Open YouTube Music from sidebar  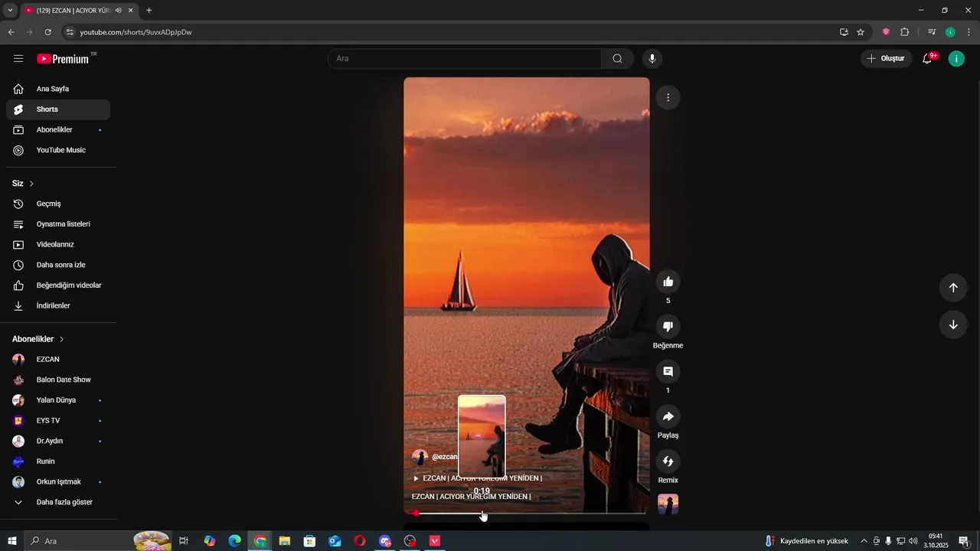[58, 150]
